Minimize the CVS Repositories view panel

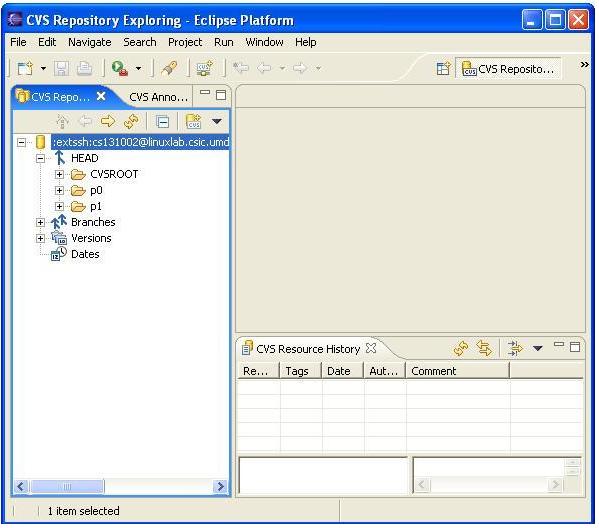click(205, 92)
